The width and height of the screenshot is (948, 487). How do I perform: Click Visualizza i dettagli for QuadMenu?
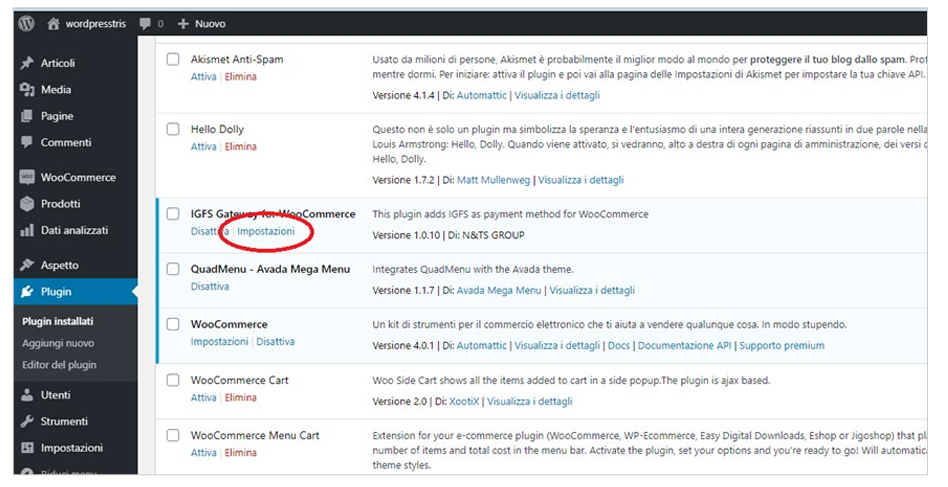point(592,291)
